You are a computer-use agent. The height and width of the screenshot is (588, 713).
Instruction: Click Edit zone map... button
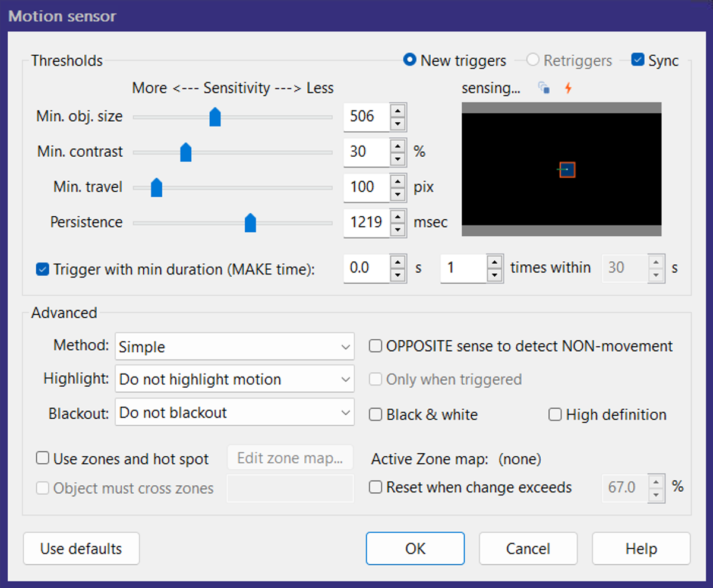click(290, 458)
